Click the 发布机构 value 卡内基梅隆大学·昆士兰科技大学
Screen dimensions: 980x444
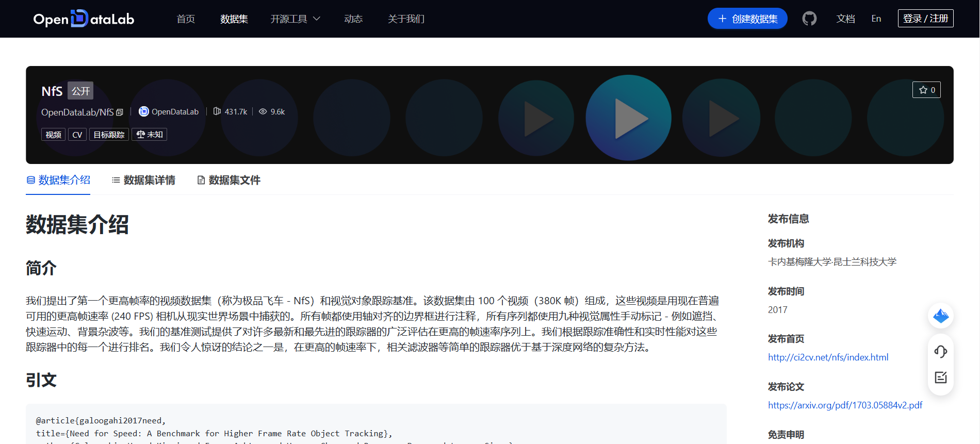832,262
